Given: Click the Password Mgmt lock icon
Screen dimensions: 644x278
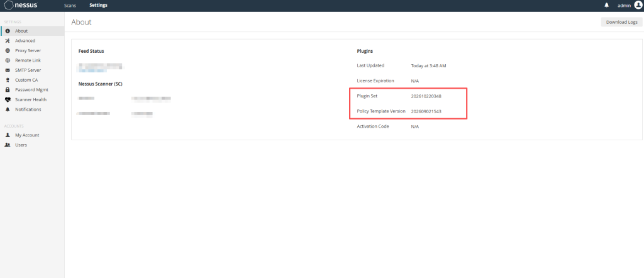Looking at the screenshot, I should point(8,89).
